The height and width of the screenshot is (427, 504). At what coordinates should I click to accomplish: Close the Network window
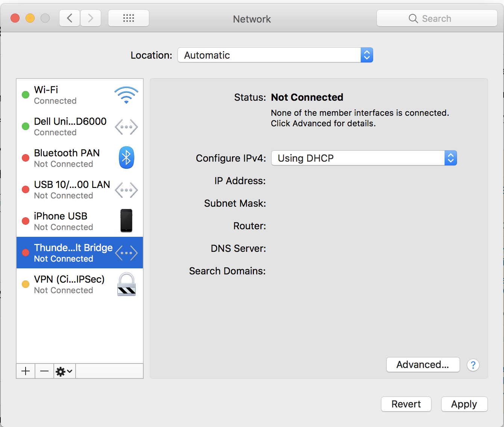coord(15,18)
